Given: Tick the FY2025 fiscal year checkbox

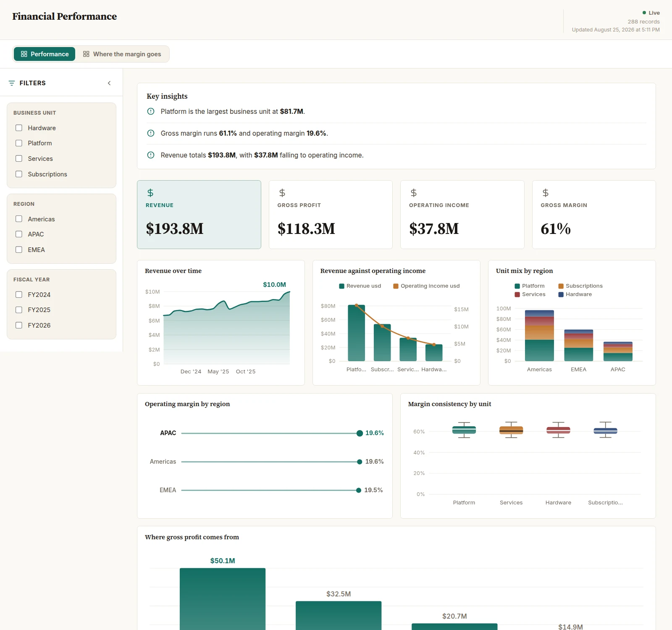Looking at the screenshot, I should [x=19, y=310].
